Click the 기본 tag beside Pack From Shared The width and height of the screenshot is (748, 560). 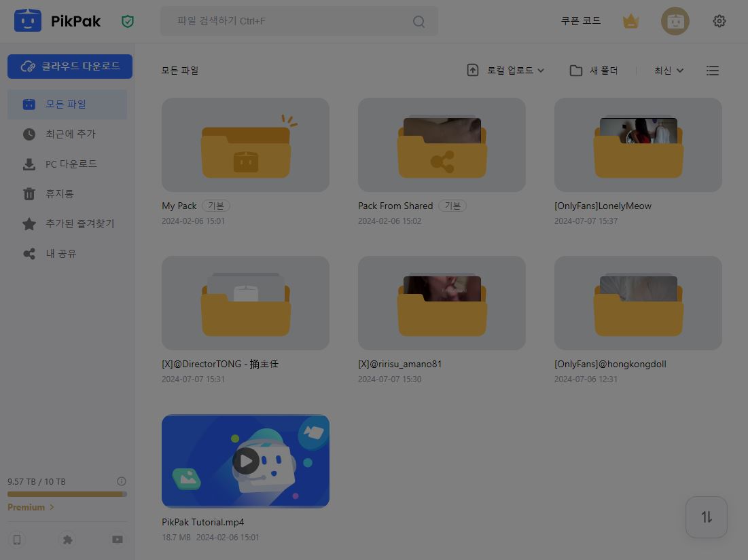452,206
